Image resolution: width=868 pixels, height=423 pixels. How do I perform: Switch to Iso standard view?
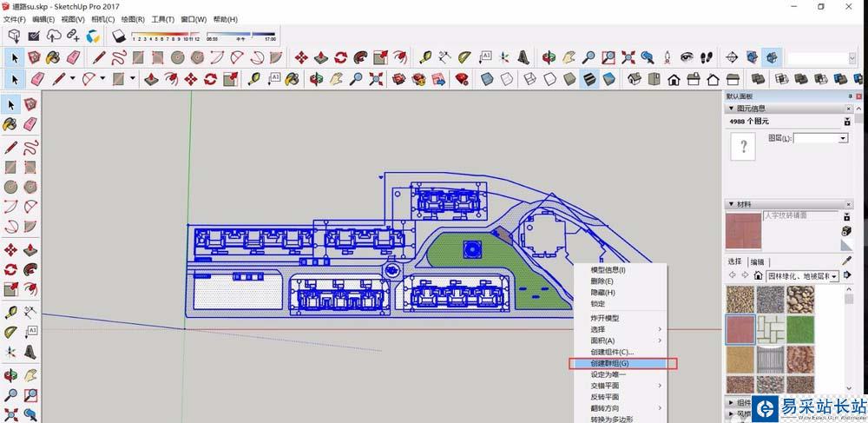coord(635,79)
